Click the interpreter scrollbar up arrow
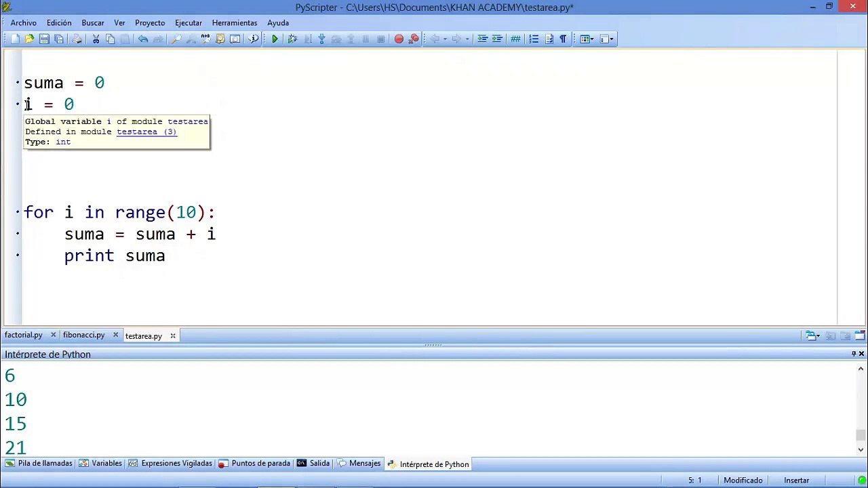The width and height of the screenshot is (868, 488). tap(861, 369)
